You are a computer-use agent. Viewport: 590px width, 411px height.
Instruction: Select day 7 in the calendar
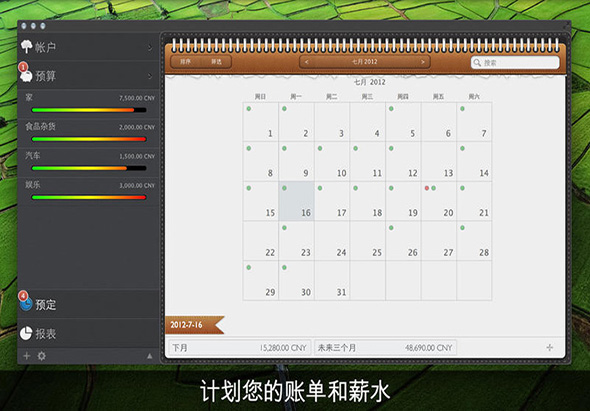474,122
